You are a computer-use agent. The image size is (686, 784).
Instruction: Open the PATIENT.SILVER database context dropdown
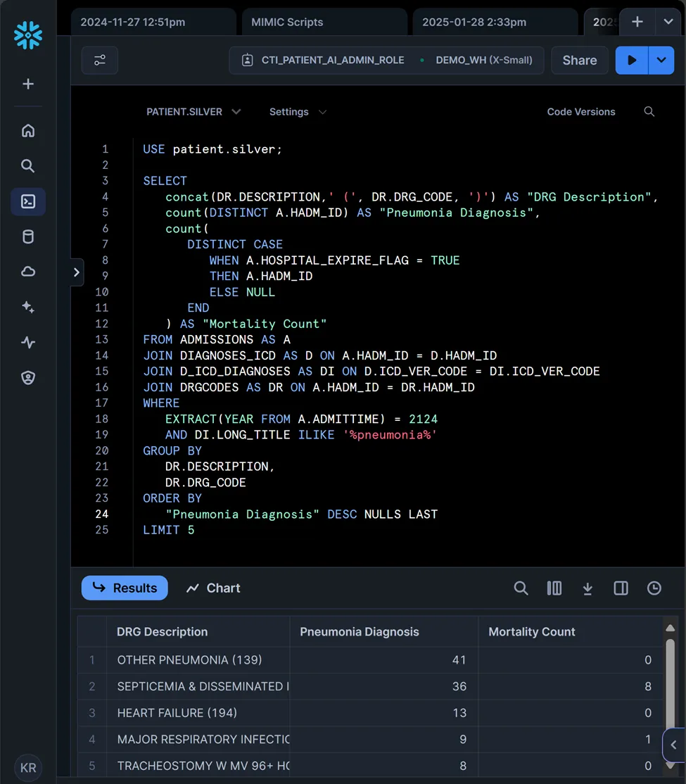(x=193, y=111)
